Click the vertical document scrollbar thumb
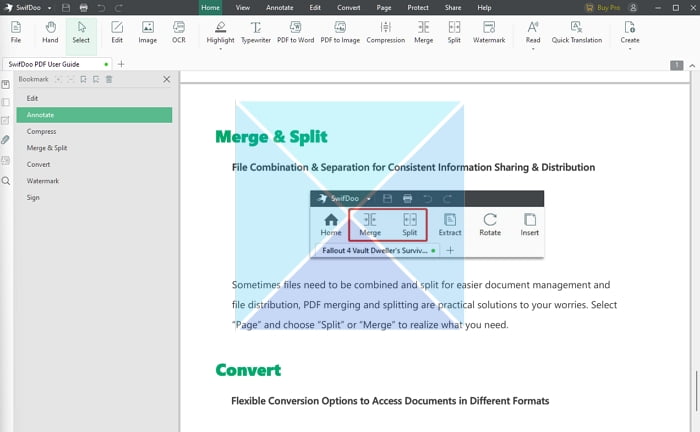 point(696,390)
